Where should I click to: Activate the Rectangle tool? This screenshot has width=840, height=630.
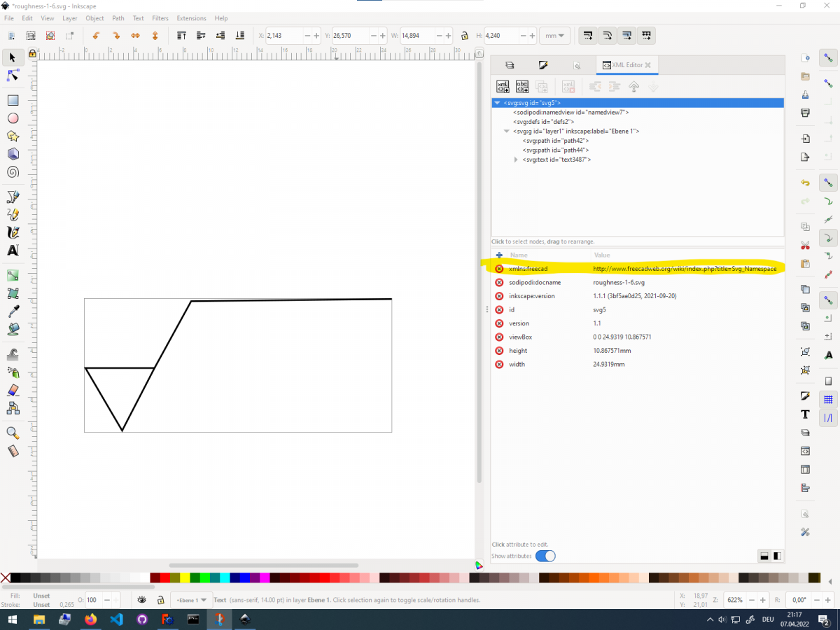(x=13, y=100)
